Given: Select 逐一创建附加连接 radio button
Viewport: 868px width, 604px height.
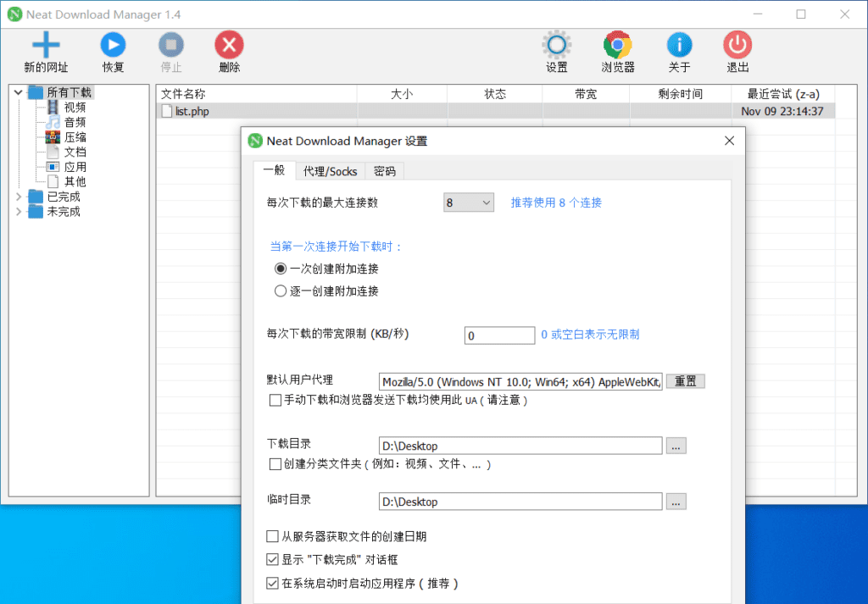Looking at the screenshot, I should [281, 291].
